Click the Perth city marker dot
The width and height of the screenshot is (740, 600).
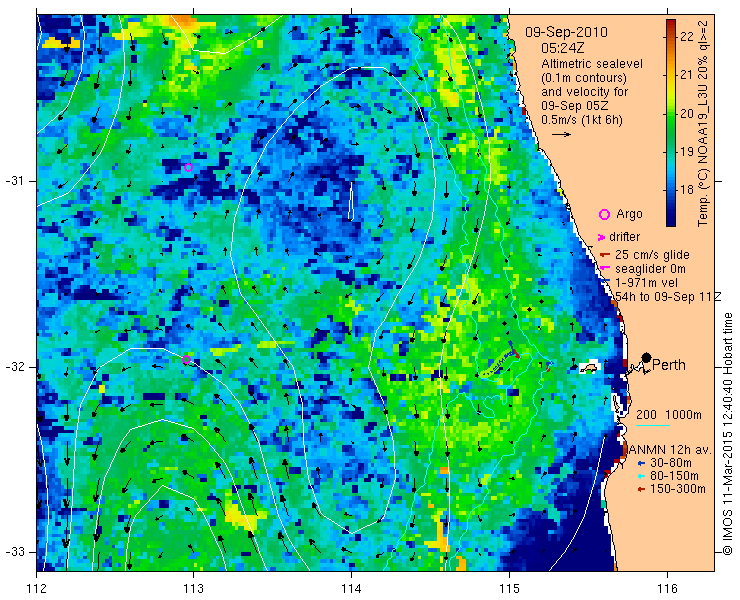point(647,357)
